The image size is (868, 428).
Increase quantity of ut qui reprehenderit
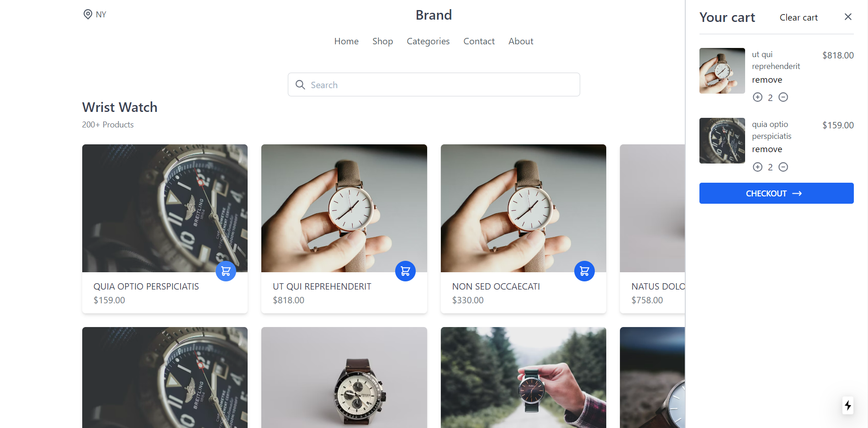757,97
